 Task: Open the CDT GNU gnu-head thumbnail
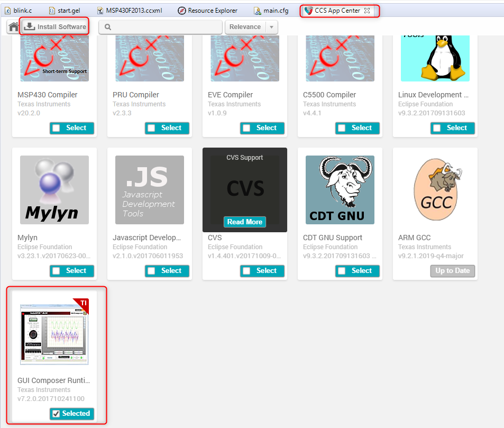click(340, 190)
